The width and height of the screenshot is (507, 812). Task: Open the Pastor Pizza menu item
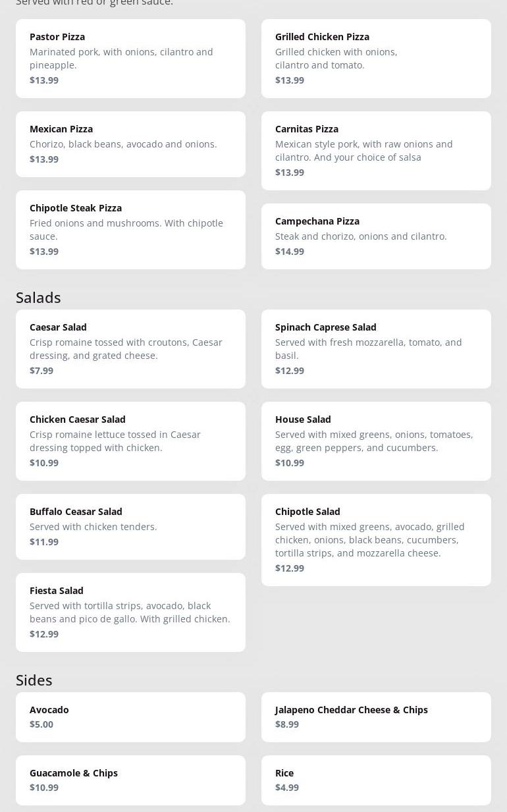tap(130, 59)
